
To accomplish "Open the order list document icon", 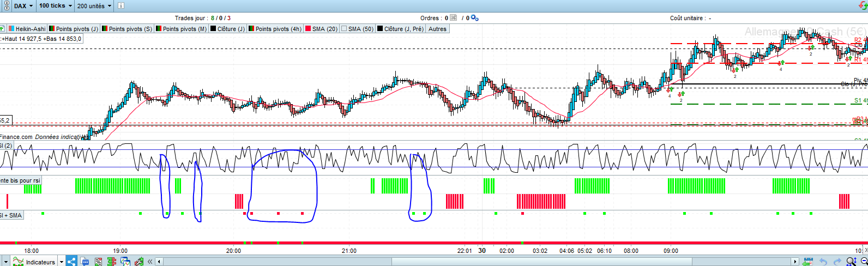I will click(99, 262).
